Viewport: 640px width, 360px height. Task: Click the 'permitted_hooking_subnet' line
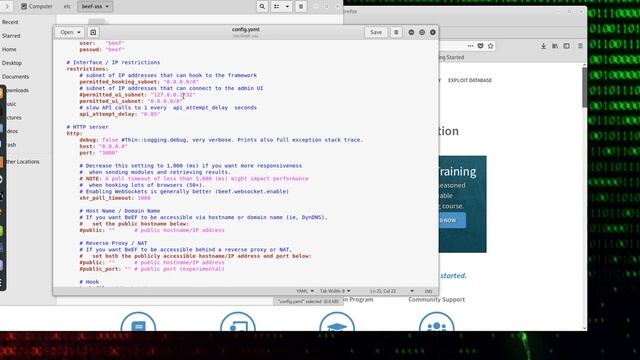click(x=139, y=82)
